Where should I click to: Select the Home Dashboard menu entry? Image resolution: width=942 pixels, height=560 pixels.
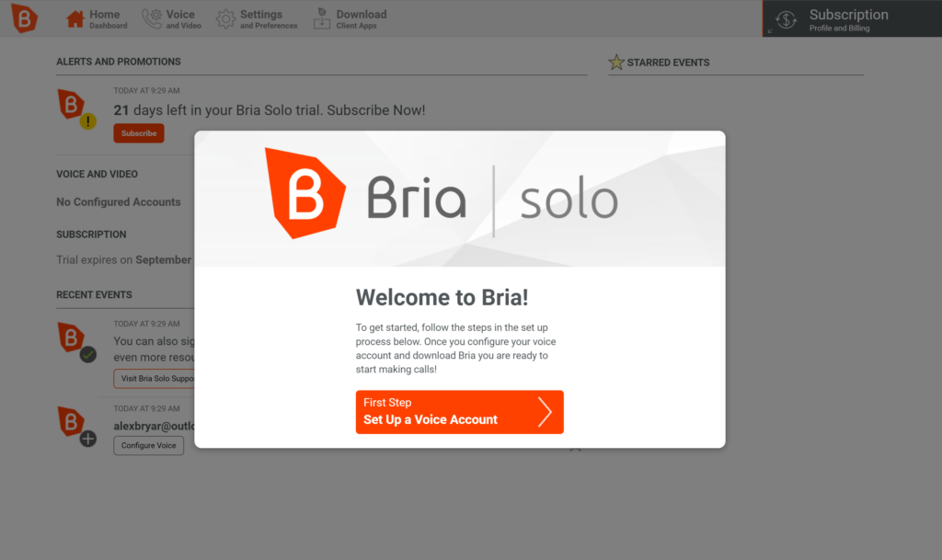[x=105, y=17]
